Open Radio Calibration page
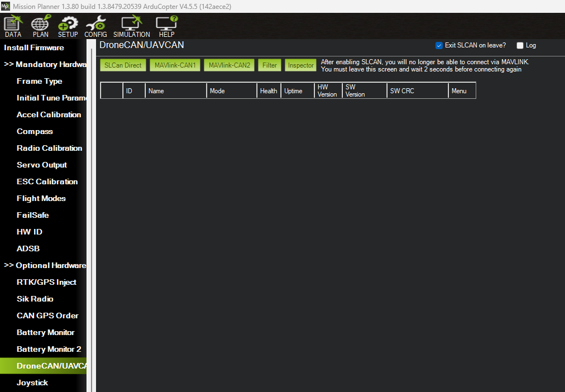565x392 pixels. 49,148
